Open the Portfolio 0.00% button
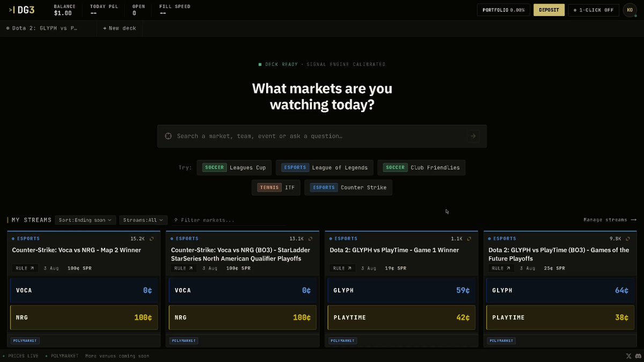644x362 pixels. (503, 10)
